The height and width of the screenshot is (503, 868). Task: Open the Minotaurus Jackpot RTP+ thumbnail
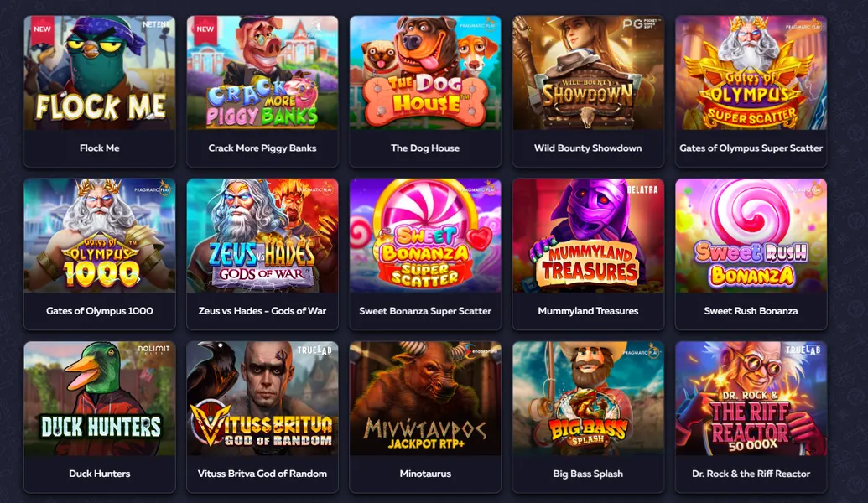[425, 398]
